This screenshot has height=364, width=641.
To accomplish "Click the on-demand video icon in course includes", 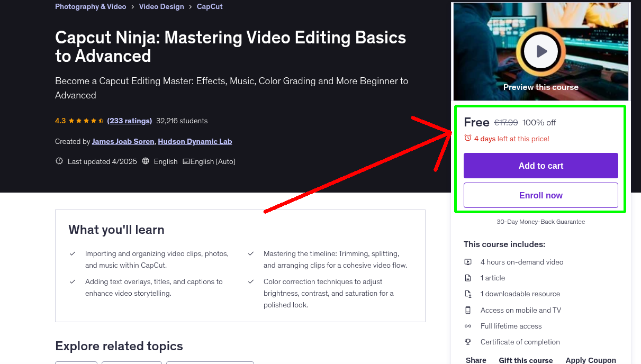I will click(468, 262).
